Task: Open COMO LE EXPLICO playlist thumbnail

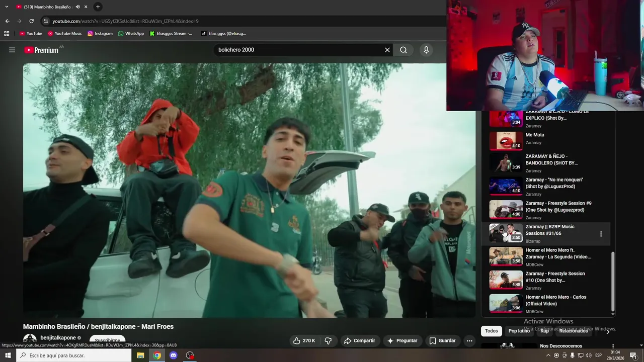Action: [506, 118]
